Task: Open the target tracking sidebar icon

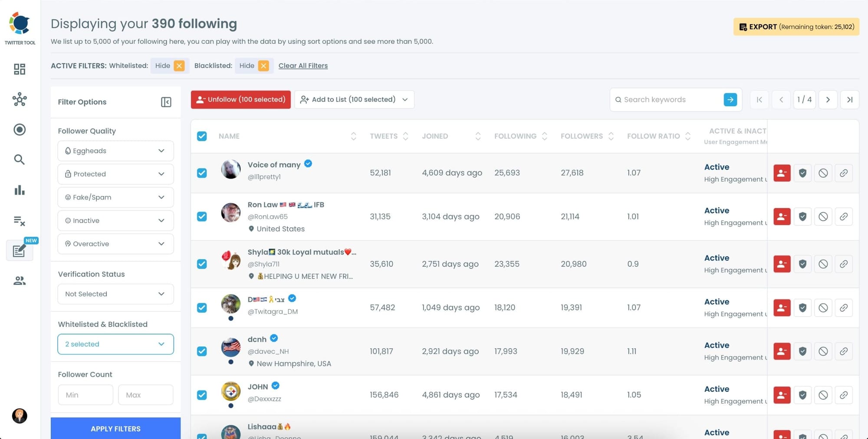Action: pyautogui.click(x=19, y=129)
